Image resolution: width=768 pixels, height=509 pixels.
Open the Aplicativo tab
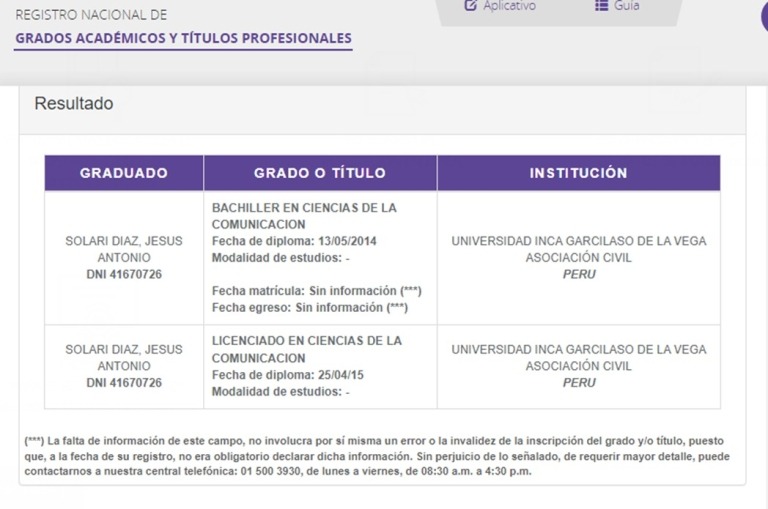coord(500,6)
